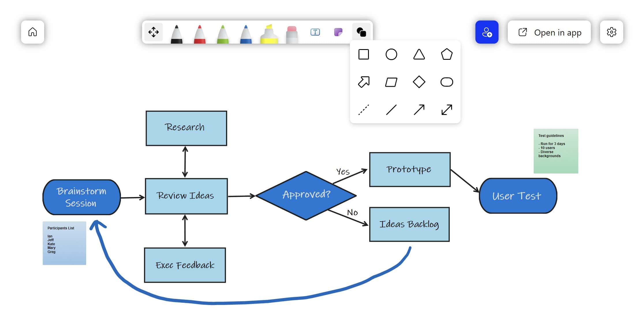The image size is (644, 318).
Task: Select the rectangle shape
Action: 363,55
